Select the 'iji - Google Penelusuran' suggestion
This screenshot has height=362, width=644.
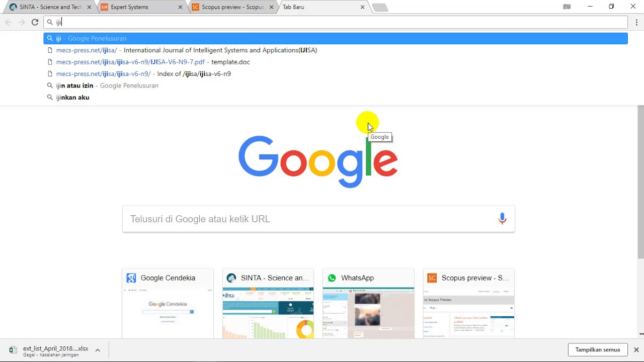tap(336, 38)
